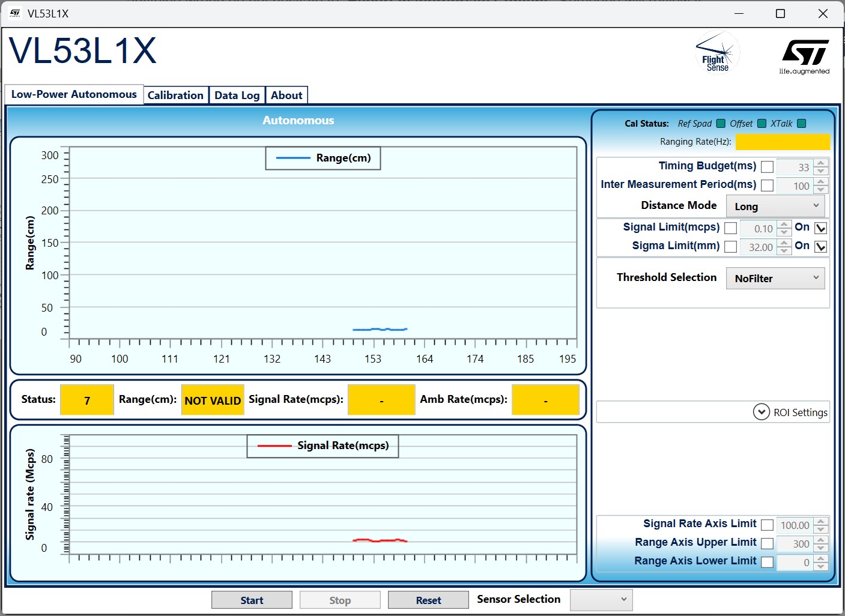Switch to the Calibration tab
The image size is (845, 616).
[175, 95]
